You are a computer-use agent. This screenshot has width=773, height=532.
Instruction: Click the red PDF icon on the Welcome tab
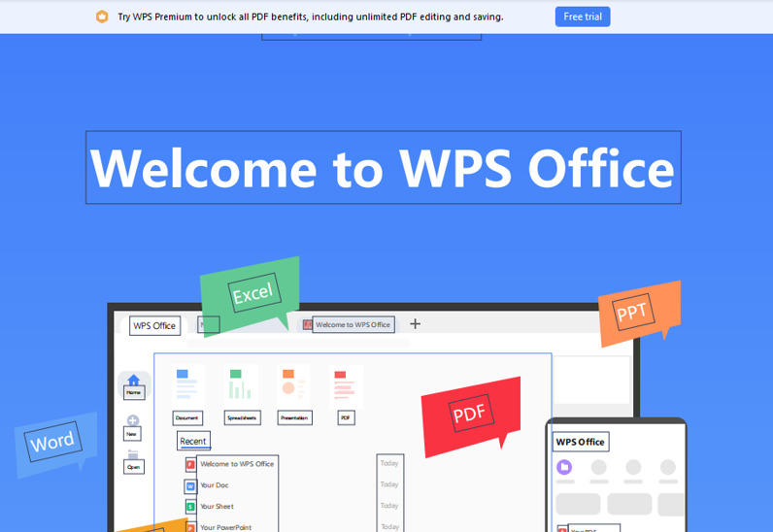tap(308, 324)
